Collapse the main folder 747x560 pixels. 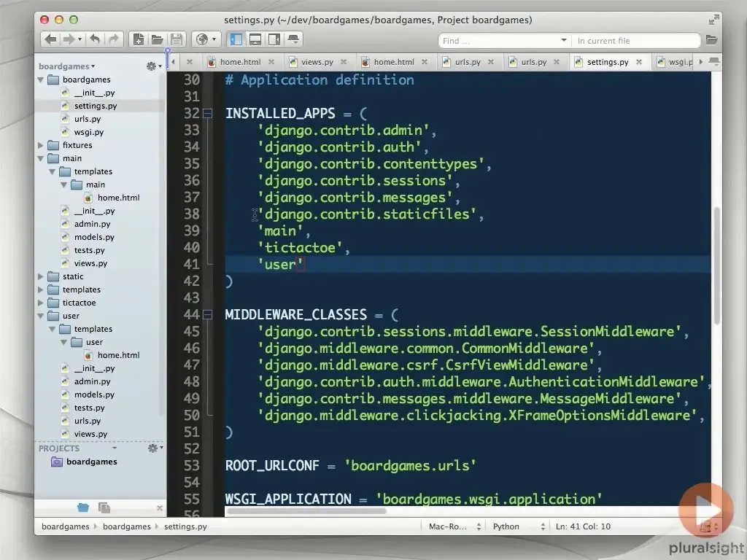[x=41, y=158]
